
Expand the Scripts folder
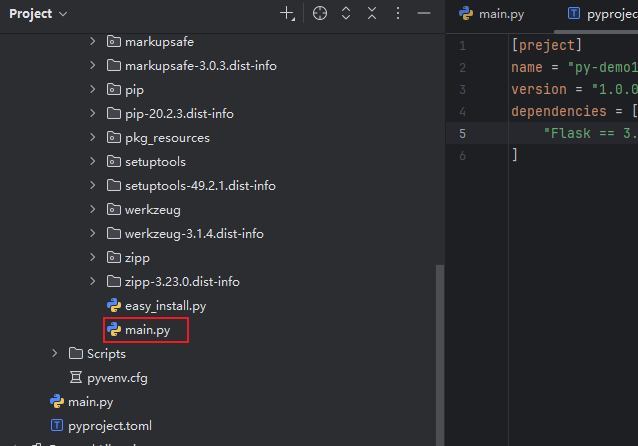[56, 354]
